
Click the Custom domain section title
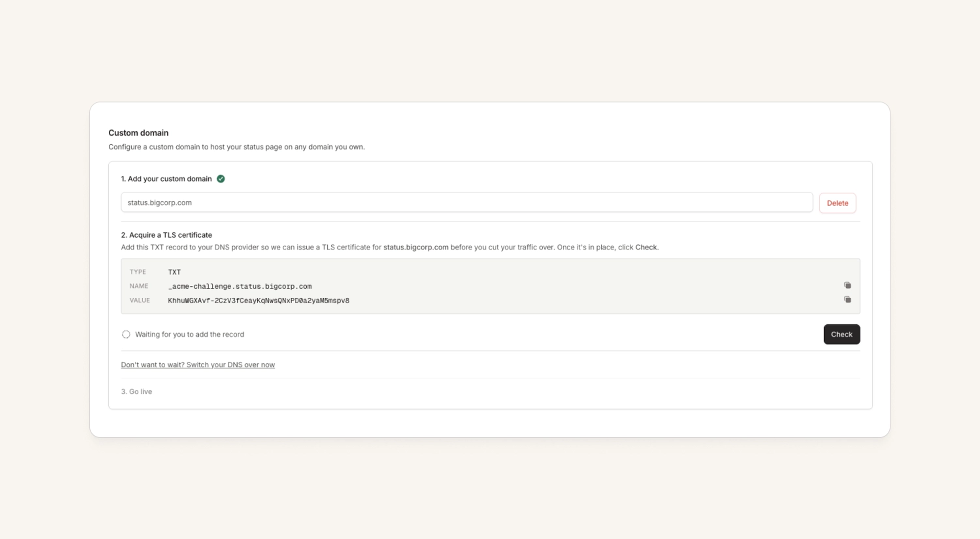pos(138,133)
